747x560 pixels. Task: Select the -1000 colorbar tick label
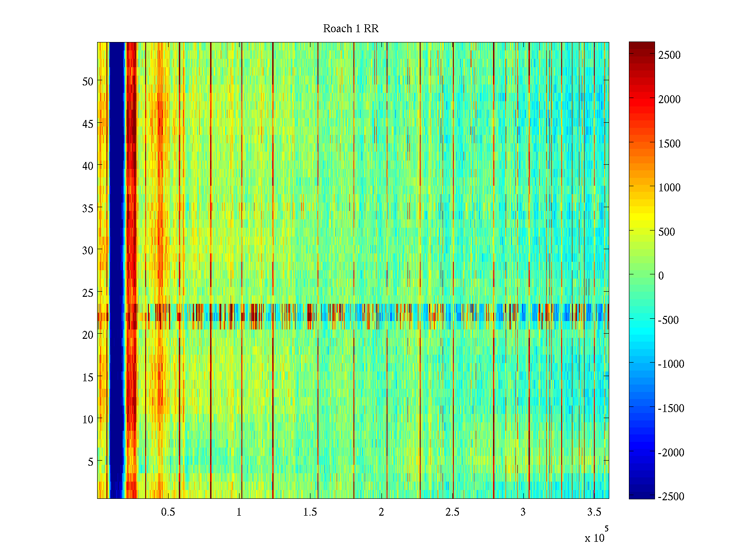671,364
